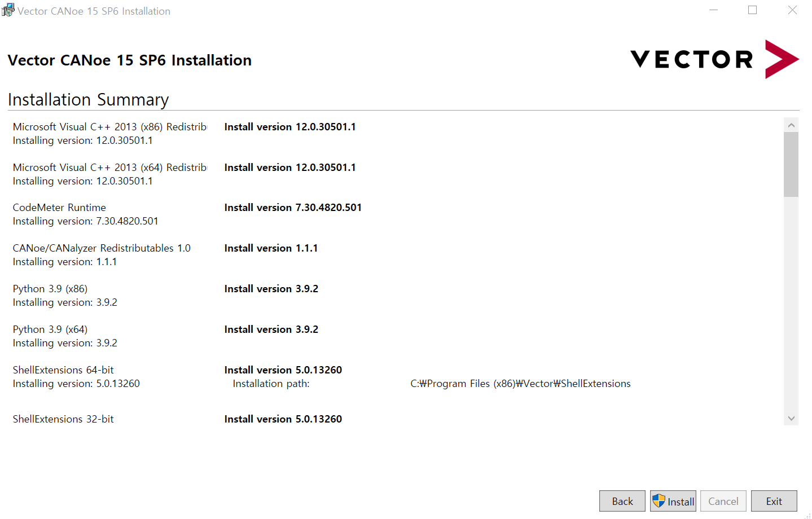The image size is (812, 519).
Task: Select 'ShellExtensions 32-bit' entry
Action: [x=63, y=419]
